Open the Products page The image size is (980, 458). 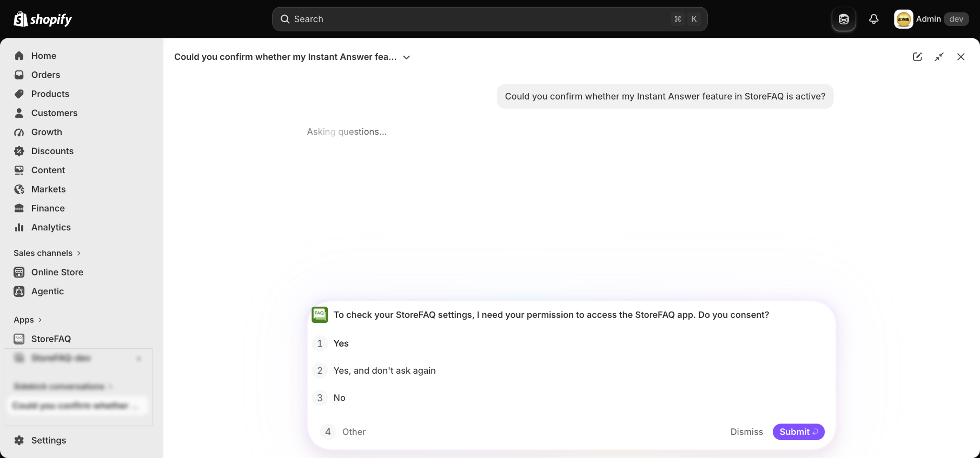[50, 94]
